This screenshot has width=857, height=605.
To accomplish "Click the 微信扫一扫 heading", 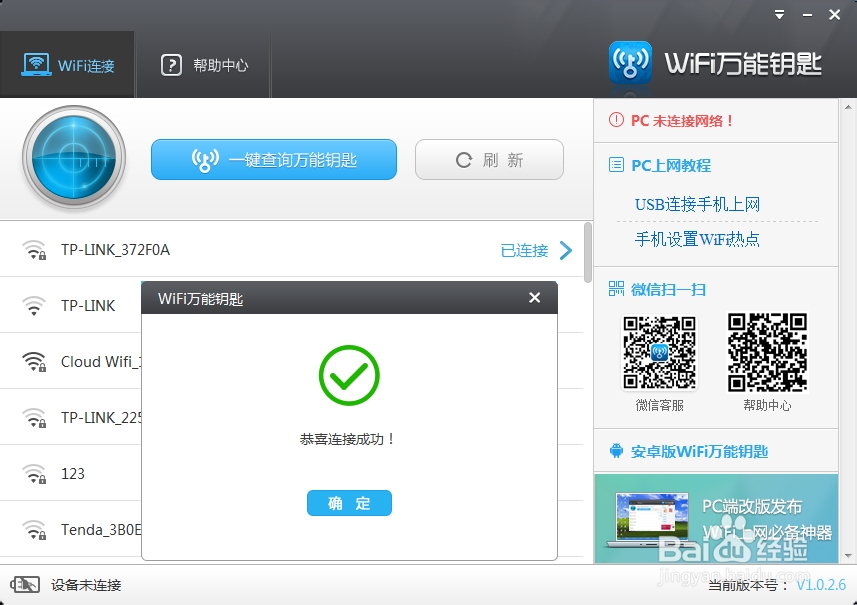I will (x=668, y=289).
